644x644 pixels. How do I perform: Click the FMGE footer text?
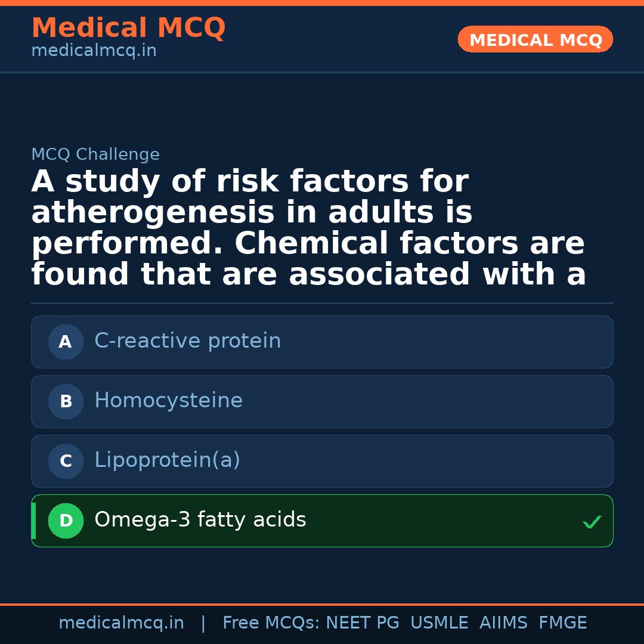coord(562,623)
